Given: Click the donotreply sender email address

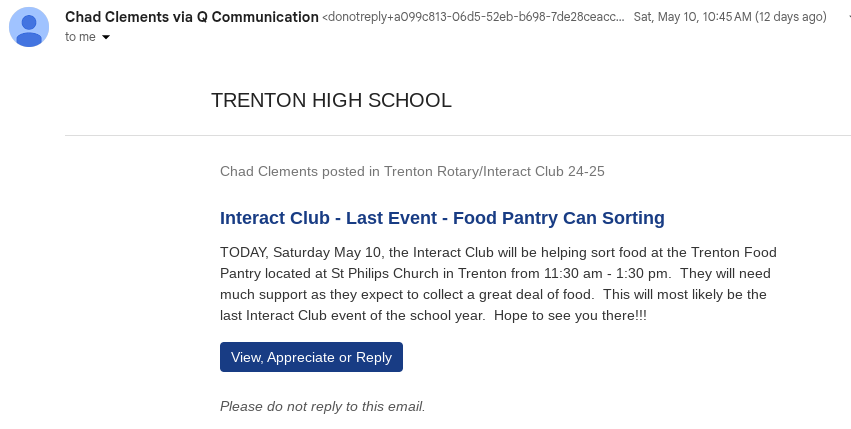Looking at the screenshot, I should click(472, 17).
